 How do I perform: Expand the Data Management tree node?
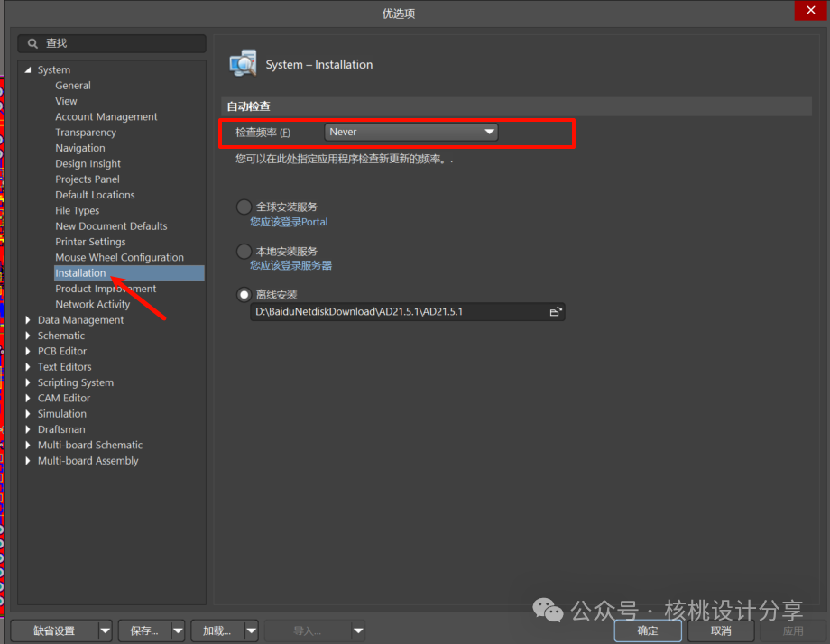tap(28, 320)
